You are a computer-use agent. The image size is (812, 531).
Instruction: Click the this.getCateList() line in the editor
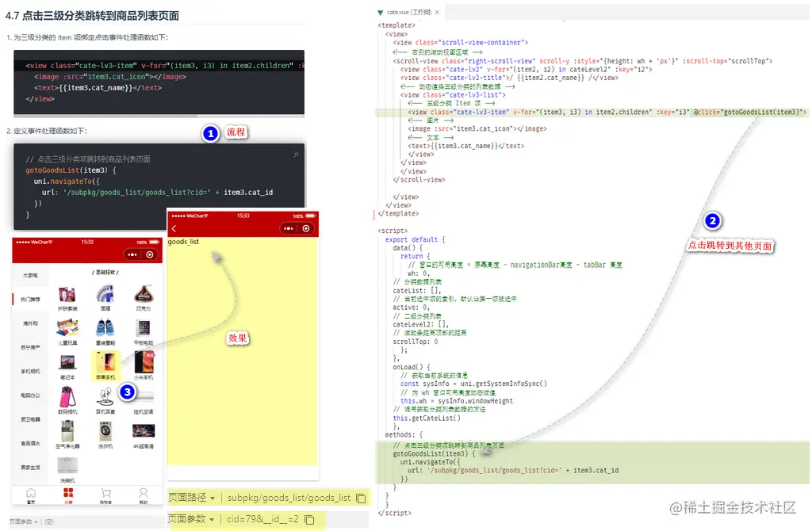coord(426,418)
